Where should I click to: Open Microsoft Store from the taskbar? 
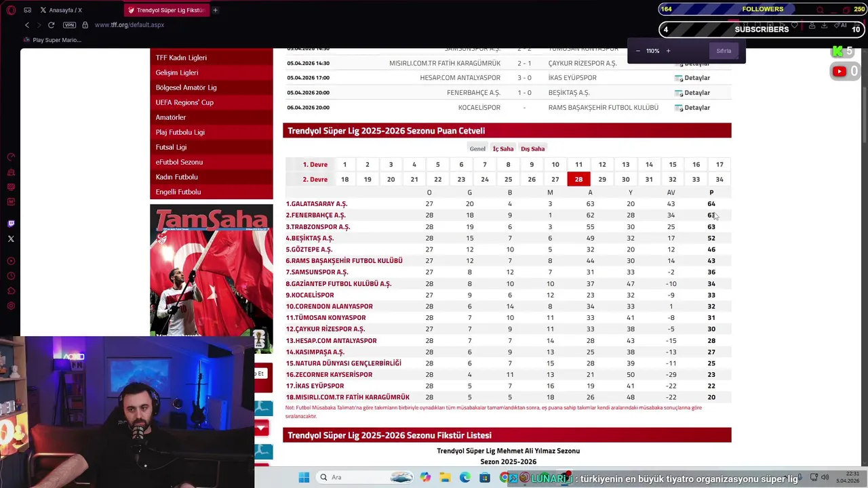484,477
